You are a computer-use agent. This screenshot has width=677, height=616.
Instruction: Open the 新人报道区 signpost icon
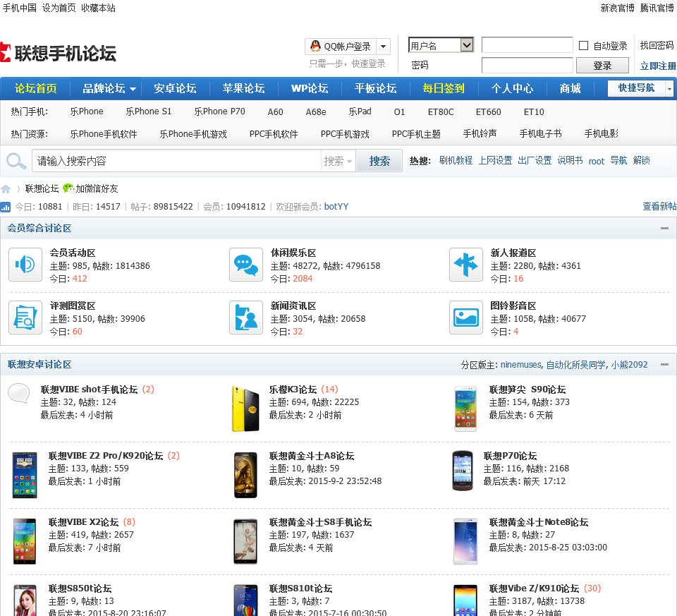pos(466,265)
